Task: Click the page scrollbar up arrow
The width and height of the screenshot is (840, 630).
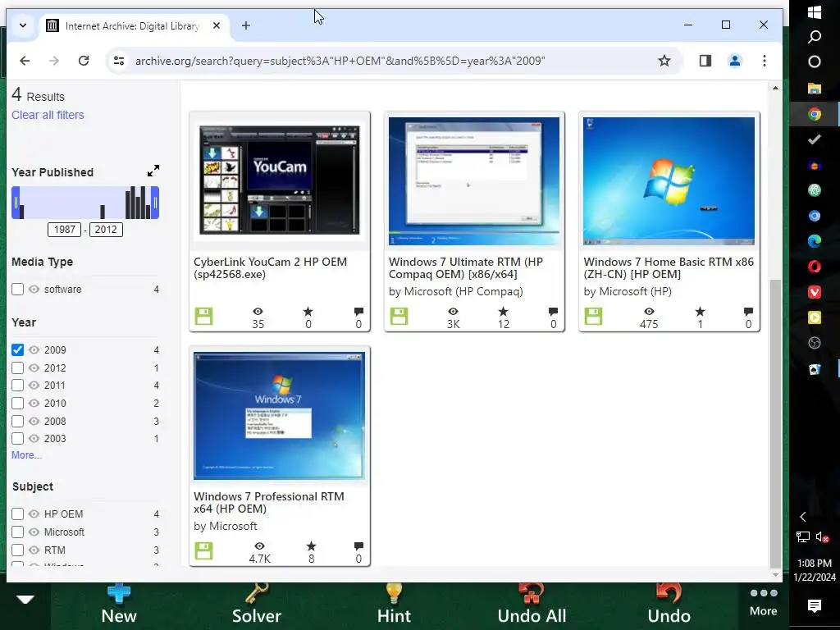Action: pos(775,87)
